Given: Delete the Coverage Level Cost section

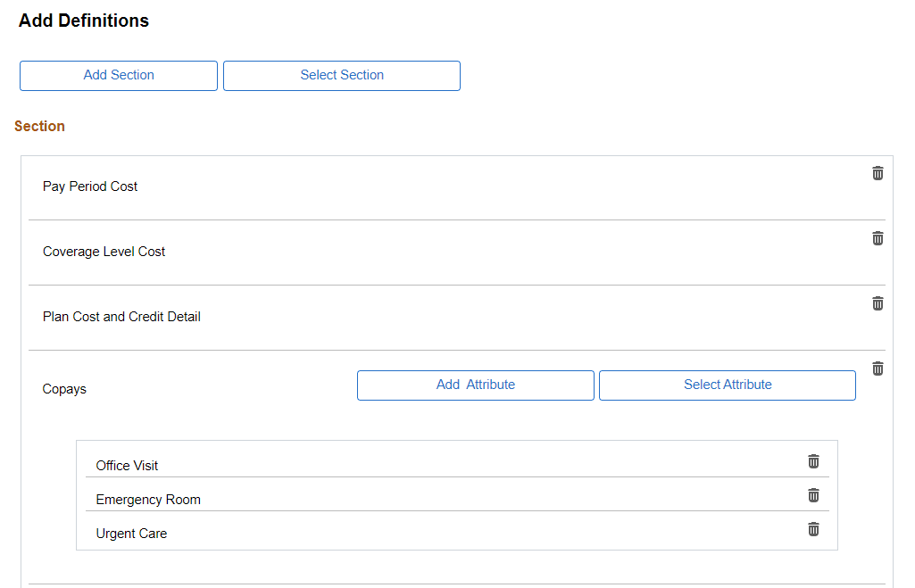Looking at the screenshot, I should coord(878,237).
